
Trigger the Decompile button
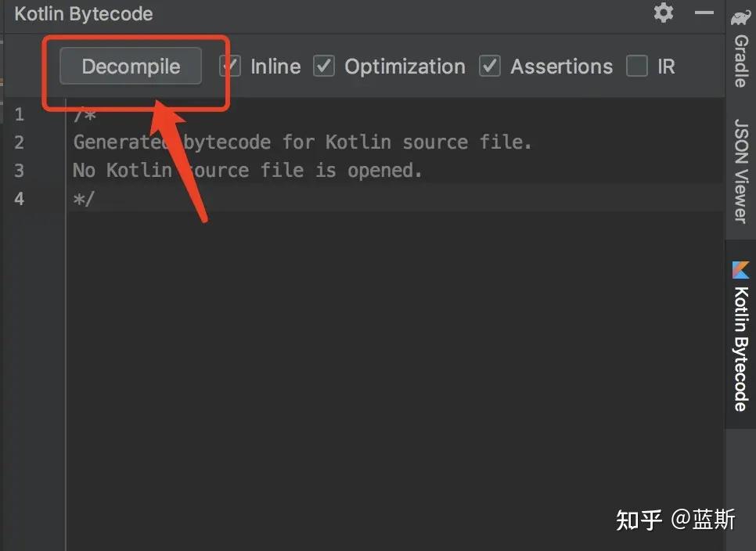(130, 67)
